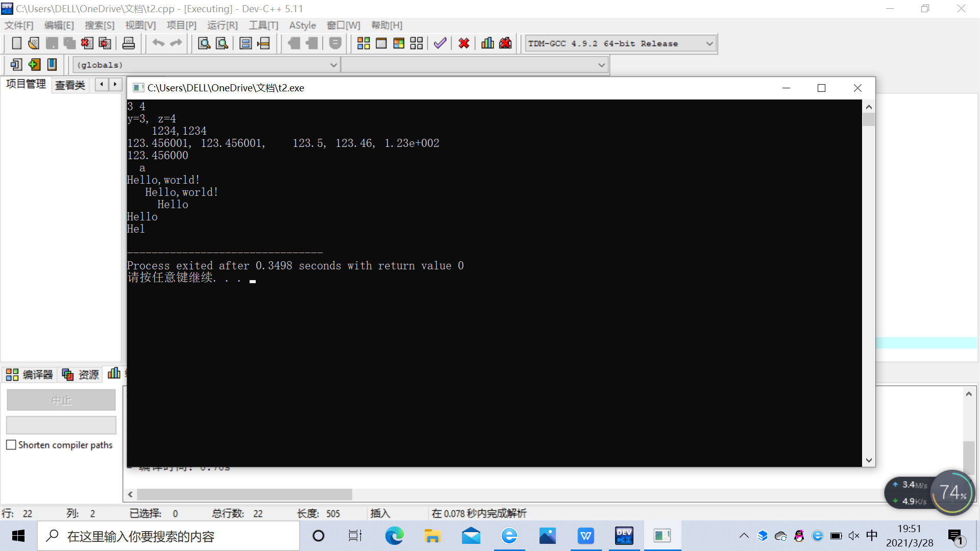Click the Find magnifier toolbar icon
Image resolution: width=980 pixels, height=551 pixels.
click(x=204, y=43)
